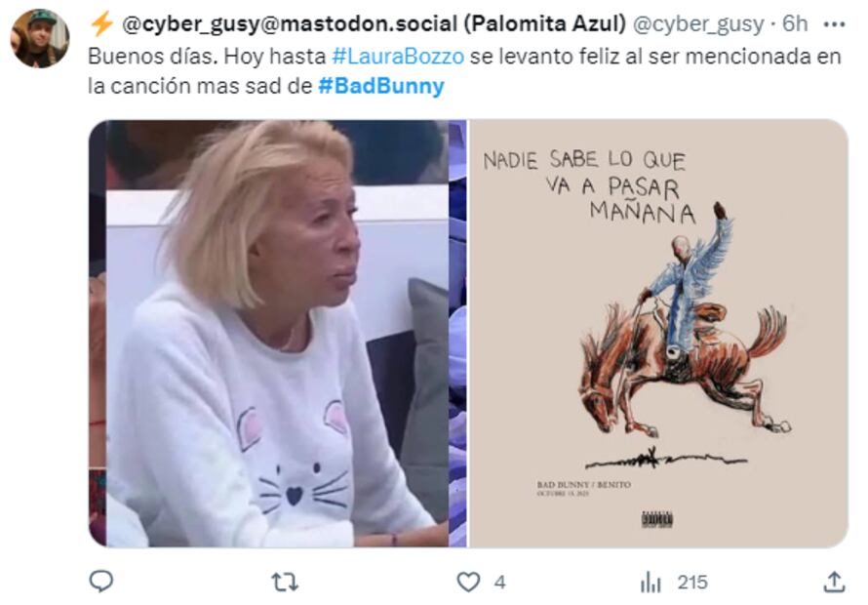868x605 pixels.
Task: Open the reply speech bubble icon
Action: (101, 582)
